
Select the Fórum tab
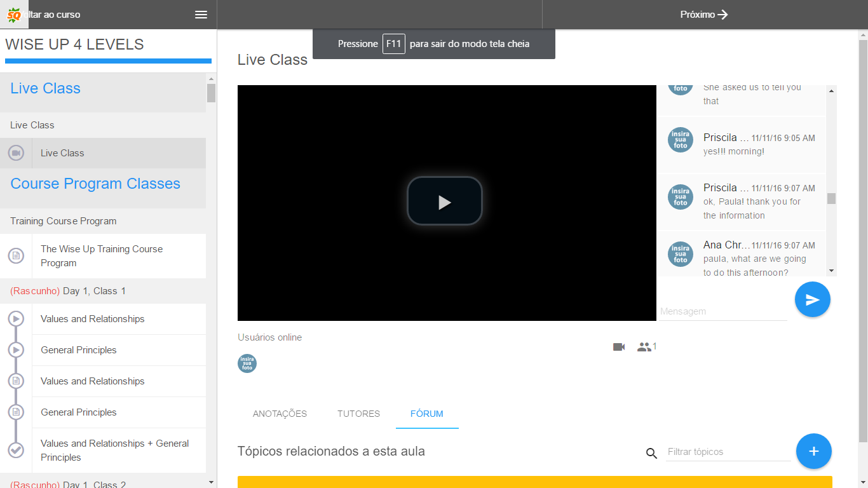(427, 414)
